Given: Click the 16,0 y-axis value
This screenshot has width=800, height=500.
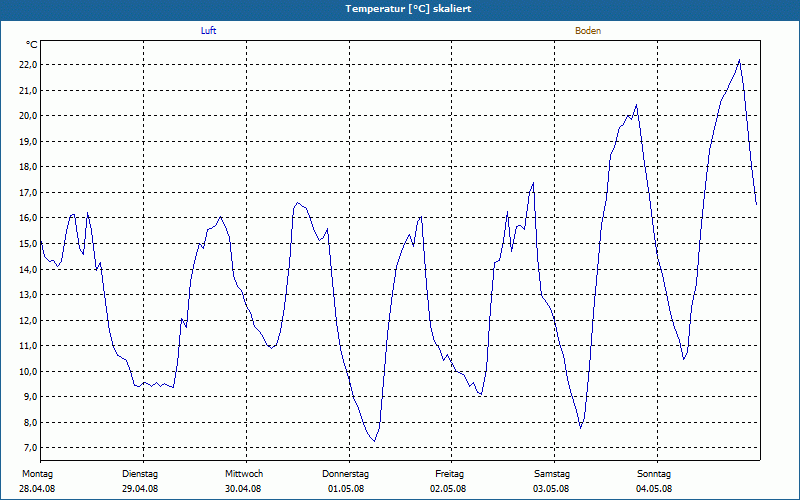Looking at the screenshot, I should click(x=28, y=218).
